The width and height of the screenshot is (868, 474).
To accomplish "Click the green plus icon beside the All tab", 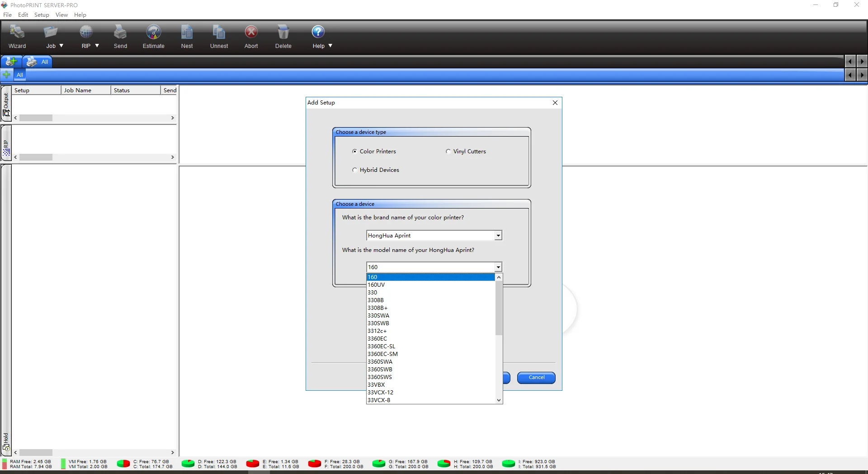I will click(x=6, y=75).
